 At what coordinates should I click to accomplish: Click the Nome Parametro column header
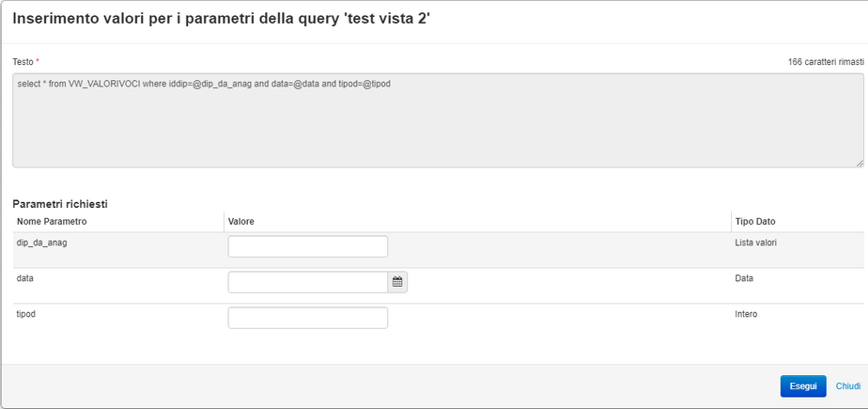tap(52, 221)
